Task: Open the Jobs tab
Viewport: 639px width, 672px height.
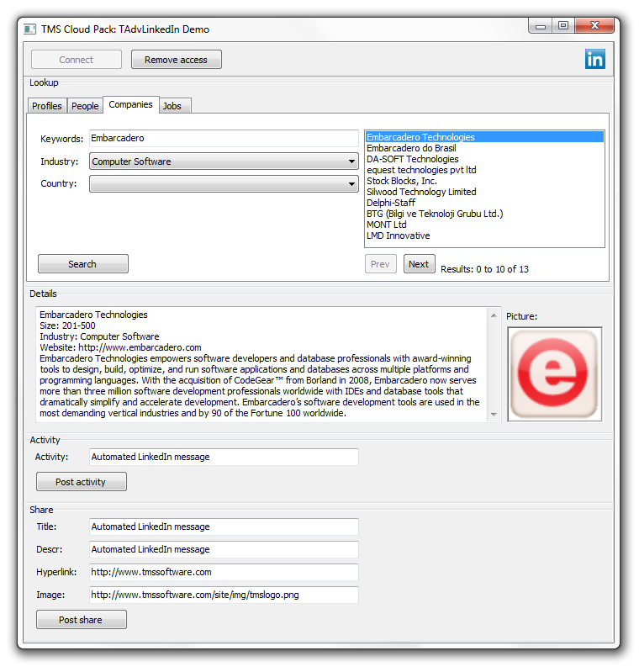Action: tap(175, 106)
